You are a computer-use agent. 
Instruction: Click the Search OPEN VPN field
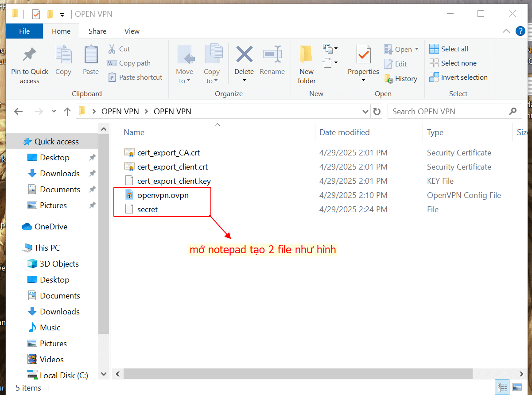[454, 111]
